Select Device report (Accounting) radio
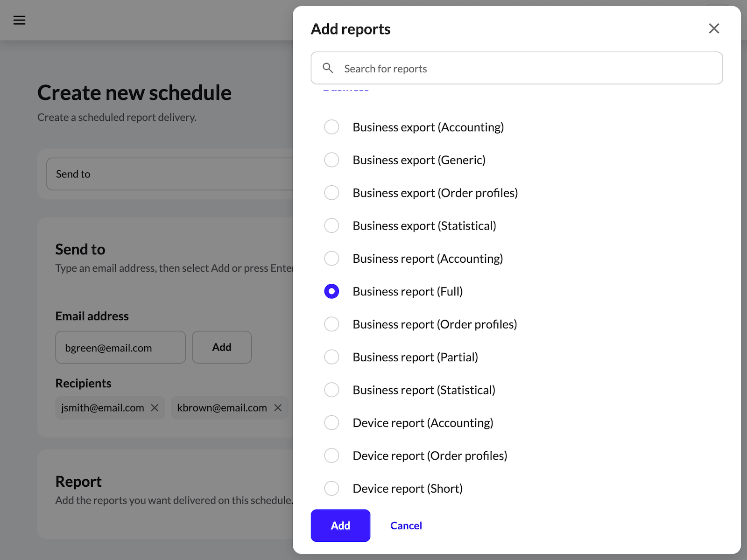 click(x=331, y=423)
